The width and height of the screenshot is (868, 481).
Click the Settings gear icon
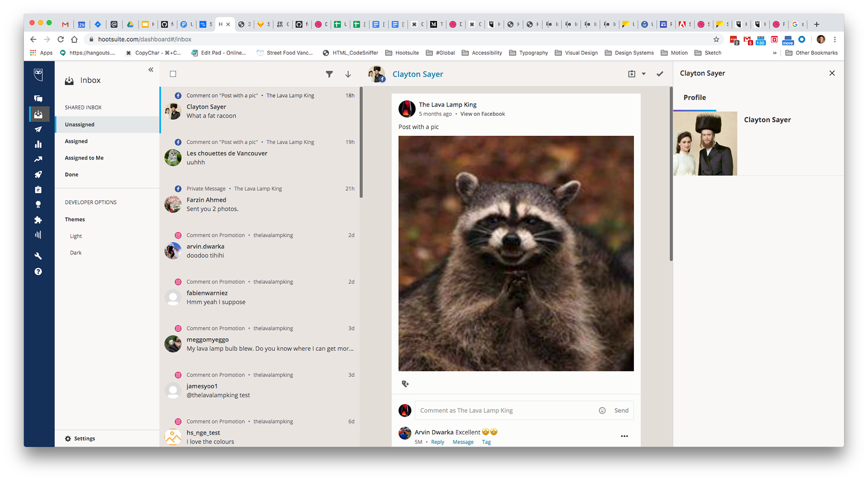pyautogui.click(x=68, y=439)
